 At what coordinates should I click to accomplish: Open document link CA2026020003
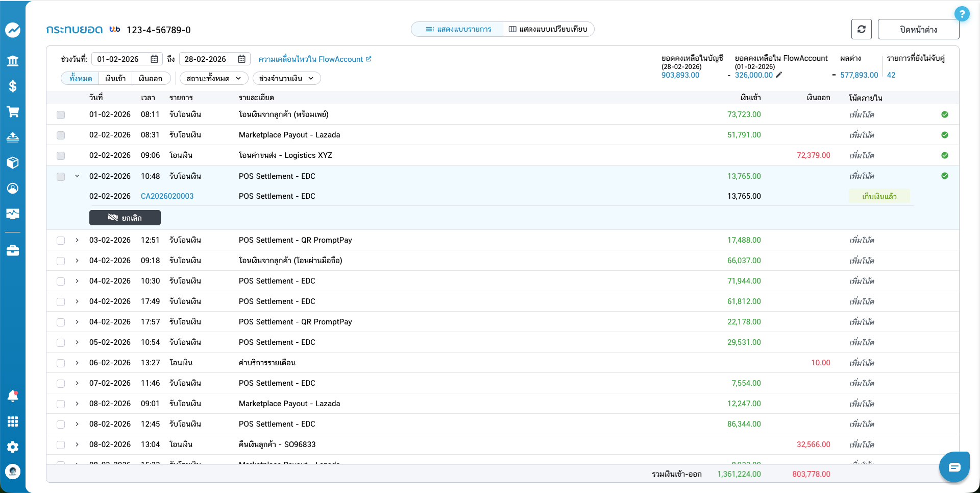167,196
